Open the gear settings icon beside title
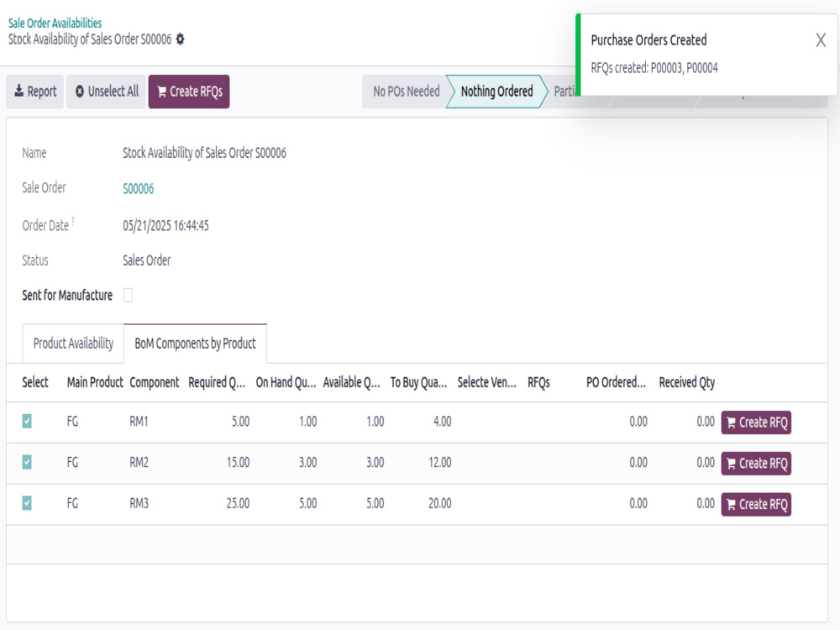 coord(180,39)
